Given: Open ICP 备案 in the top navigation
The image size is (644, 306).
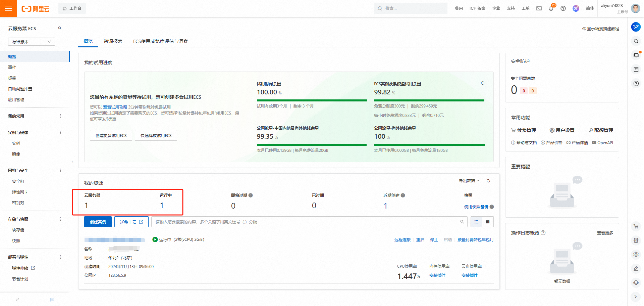Looking at the screenshot, I should pyautogui.click(x=477, y=8).
